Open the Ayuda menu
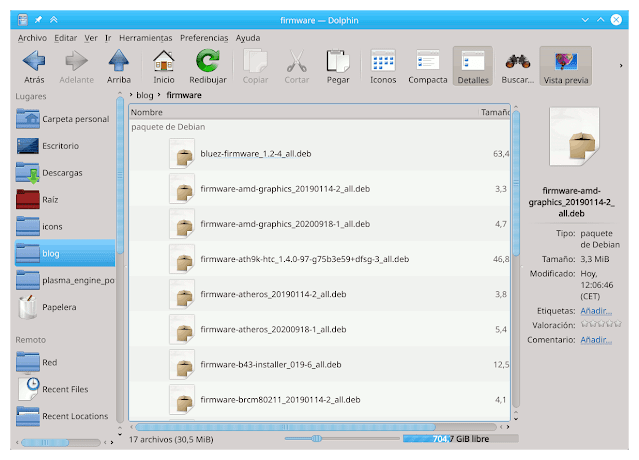The image size is (639, 460). click(x=248, y=38)
